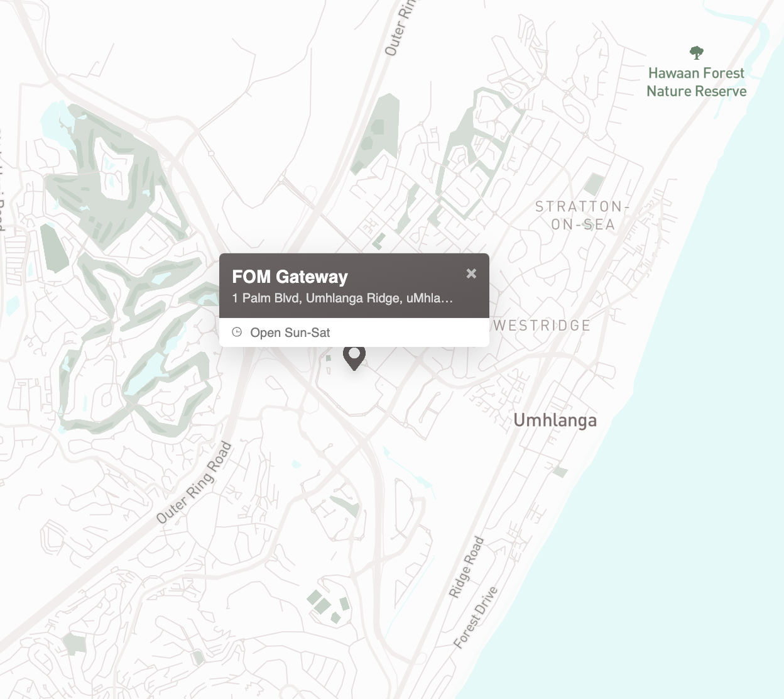Click the green park square above STRATTON-ON-SEA
This screenshot has width=784, height=699.
[594, 184]
